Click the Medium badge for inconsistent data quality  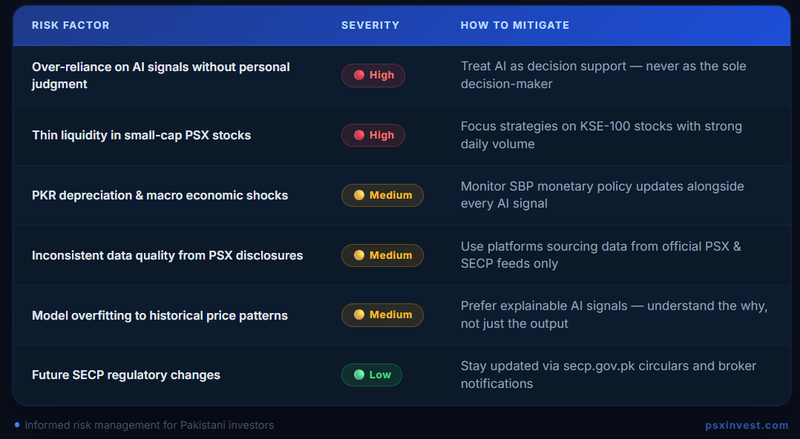click(382, 255)
